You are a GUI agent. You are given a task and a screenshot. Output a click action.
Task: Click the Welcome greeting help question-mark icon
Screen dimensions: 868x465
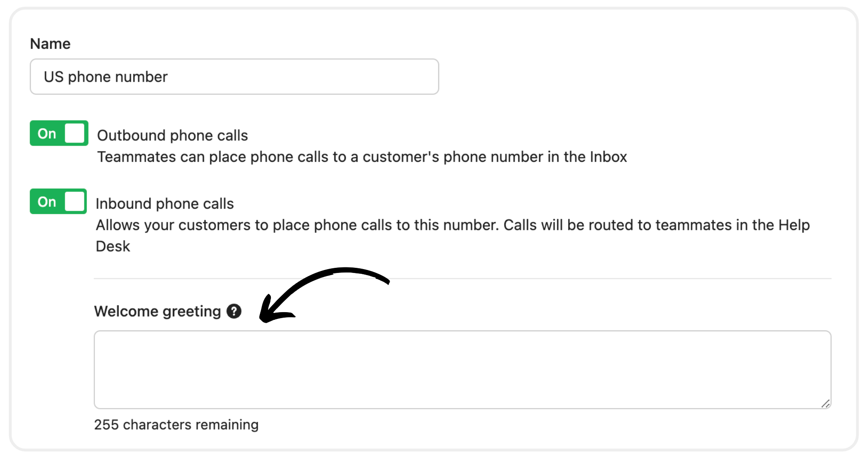(234, 311)
